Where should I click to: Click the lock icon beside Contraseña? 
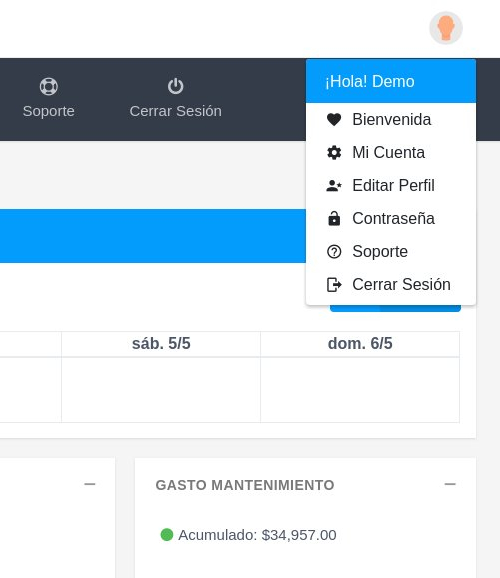(x=334, y=218)
